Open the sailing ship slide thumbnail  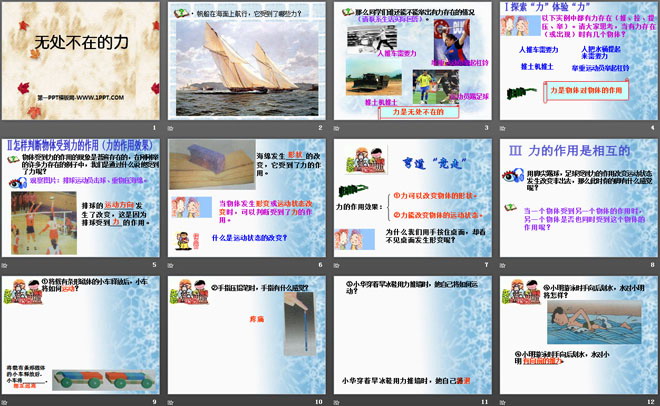tap(245, 67)
